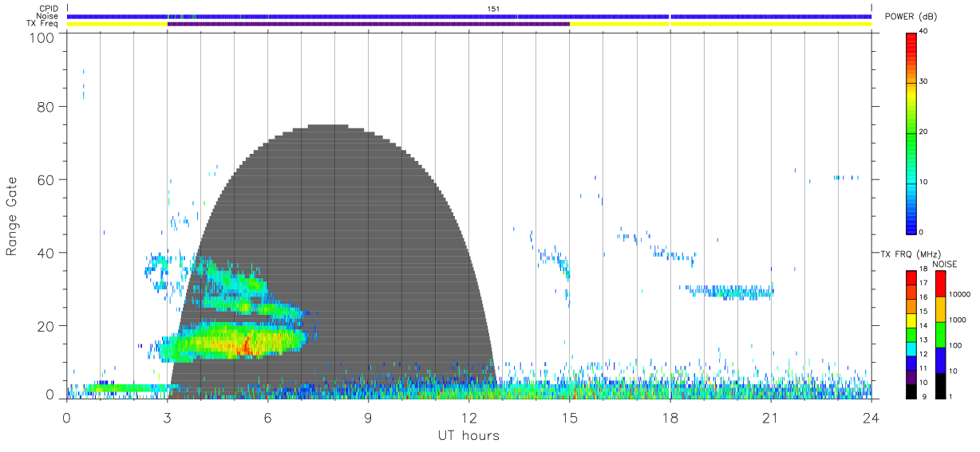Click Range Gate axis tick label '60'
The image size is (980, 452).
point(45,181)
